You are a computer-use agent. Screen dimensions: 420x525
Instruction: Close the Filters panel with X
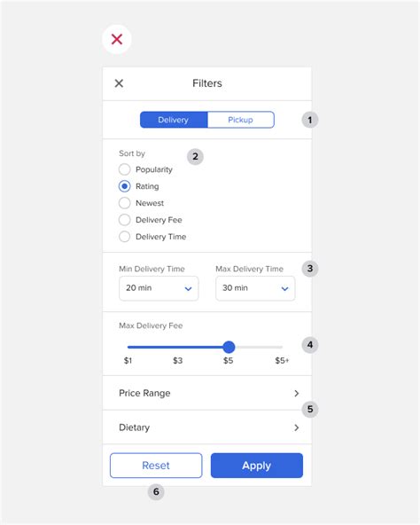point(119,83)
